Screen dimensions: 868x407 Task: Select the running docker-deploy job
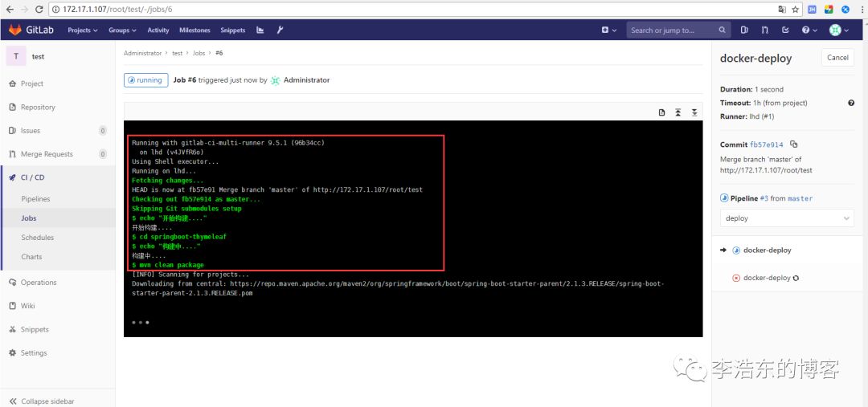768,250
